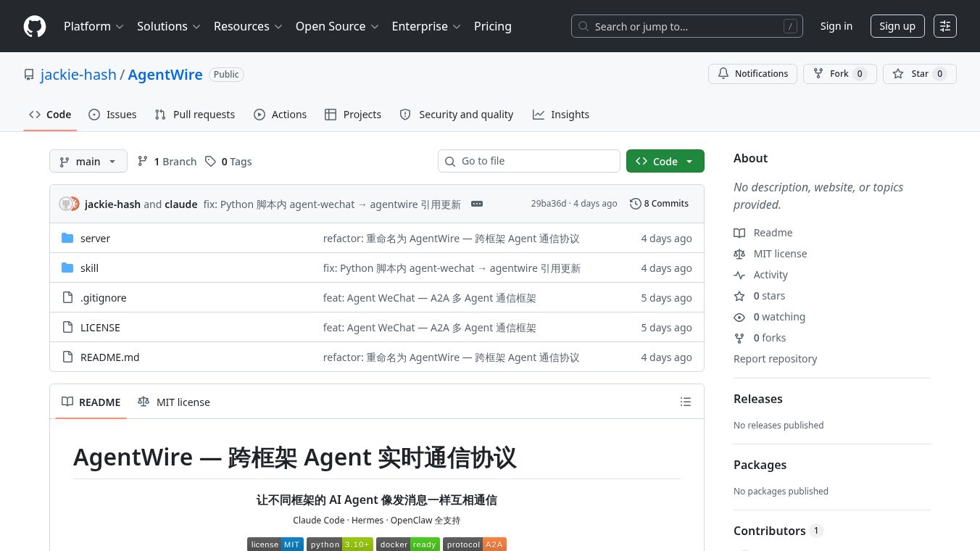Expand the Open Source menu
The height and width of the screenshot is (551, 980).
click(337, 26)
